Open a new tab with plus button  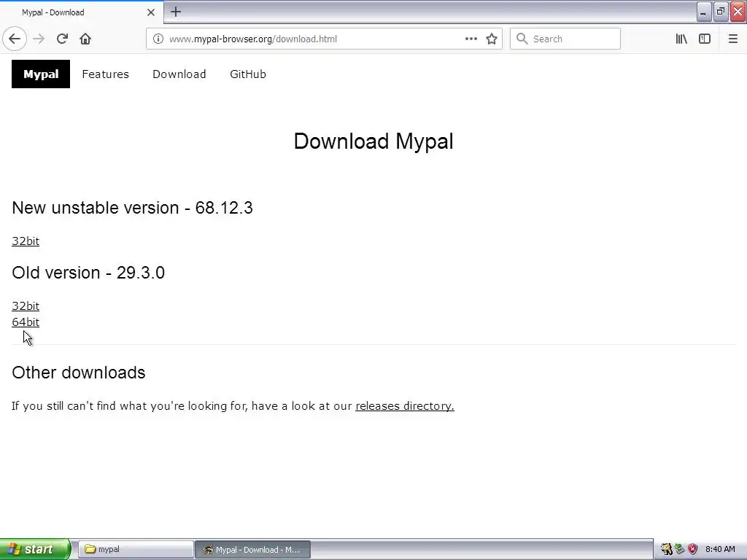(x=176, y=12)
